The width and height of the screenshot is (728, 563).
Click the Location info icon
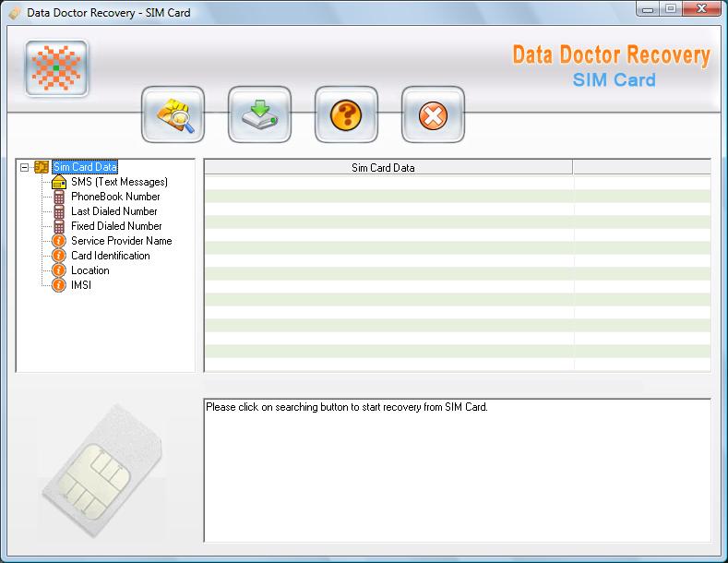click(59, 270)
